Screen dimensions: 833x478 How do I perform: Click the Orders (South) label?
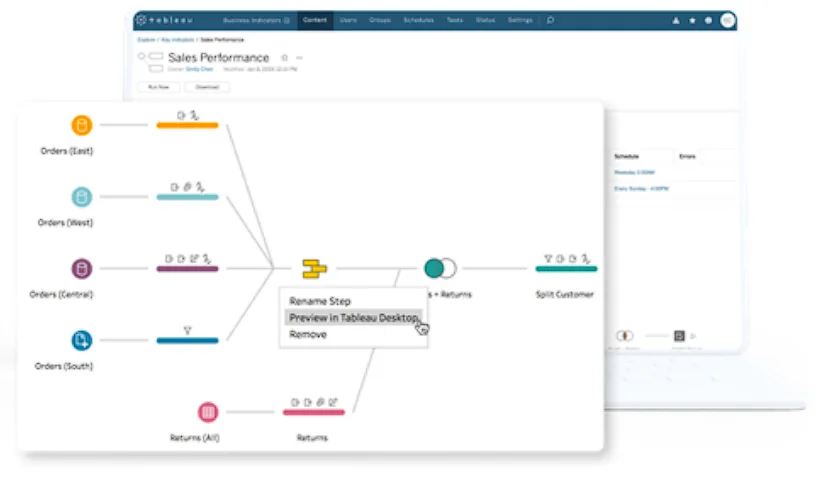(x=64, y=366)
